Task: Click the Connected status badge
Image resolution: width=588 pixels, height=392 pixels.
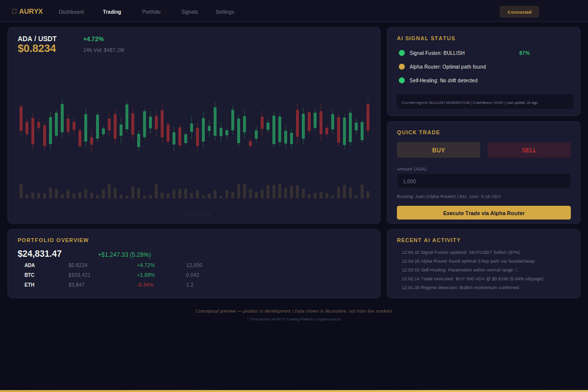Action: [519, 11]
